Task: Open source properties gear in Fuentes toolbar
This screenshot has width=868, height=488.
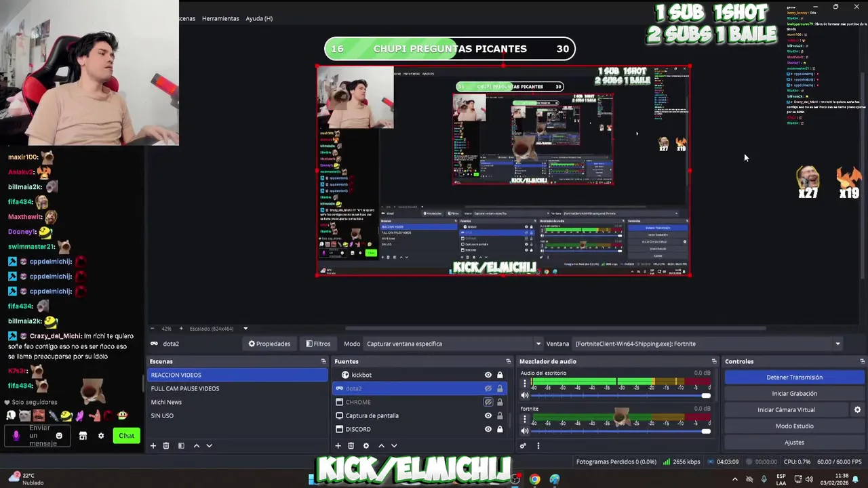Action: point(366,446)
